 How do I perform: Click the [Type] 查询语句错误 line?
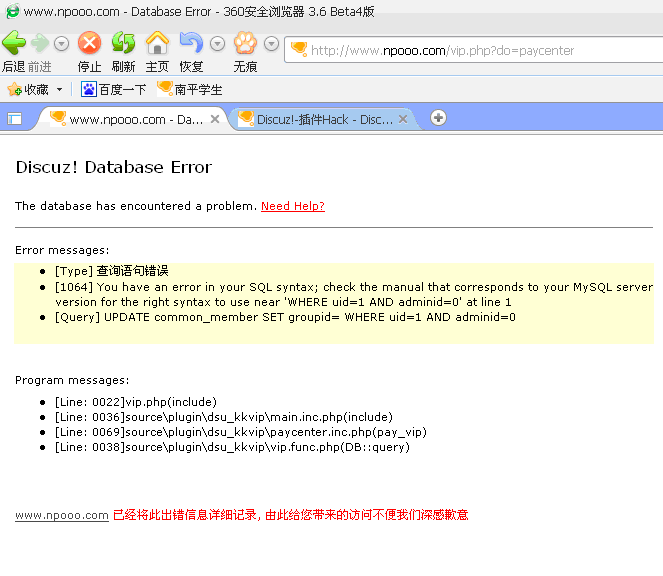click(112, 271)
